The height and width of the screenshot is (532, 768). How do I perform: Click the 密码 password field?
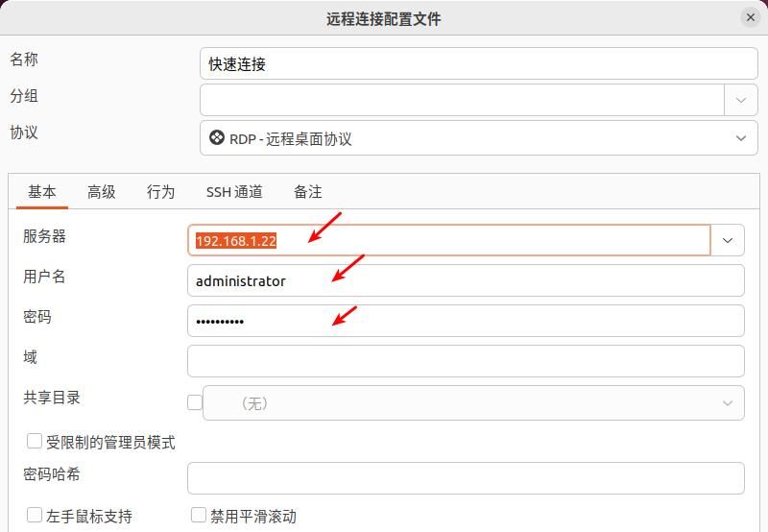click(x=466, y=321)
